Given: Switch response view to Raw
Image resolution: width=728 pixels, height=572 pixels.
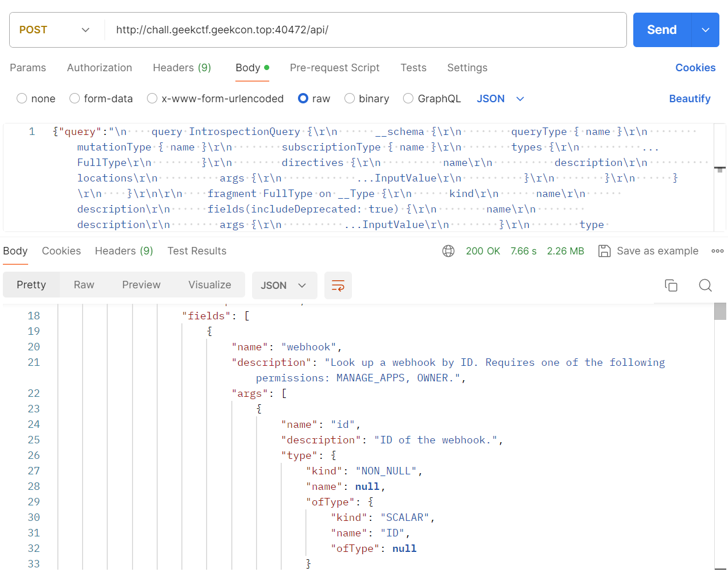Looking at the screenshot, I should [x=84, y=285].
